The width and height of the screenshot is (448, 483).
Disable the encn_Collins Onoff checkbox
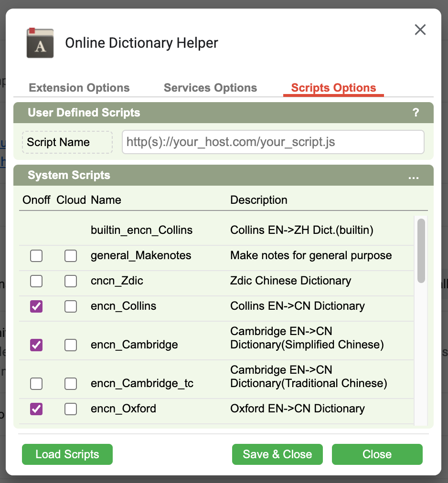pyautogui.click(x=36, y=306)
